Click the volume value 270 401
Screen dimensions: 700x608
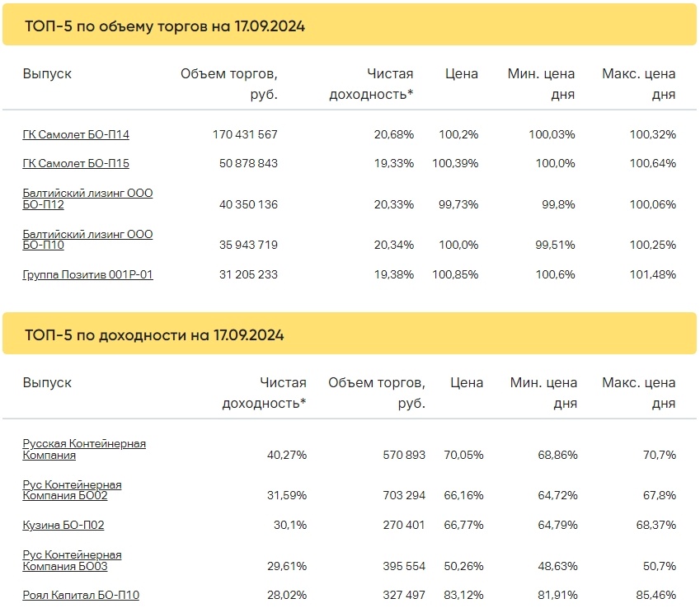tap(404, 525)
